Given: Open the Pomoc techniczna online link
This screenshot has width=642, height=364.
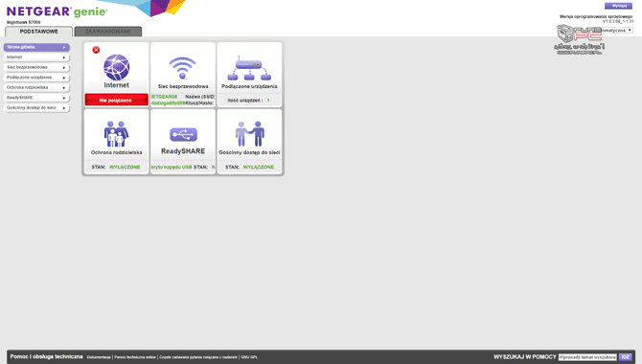Looking at the screenshot, I should click(135, 357).
